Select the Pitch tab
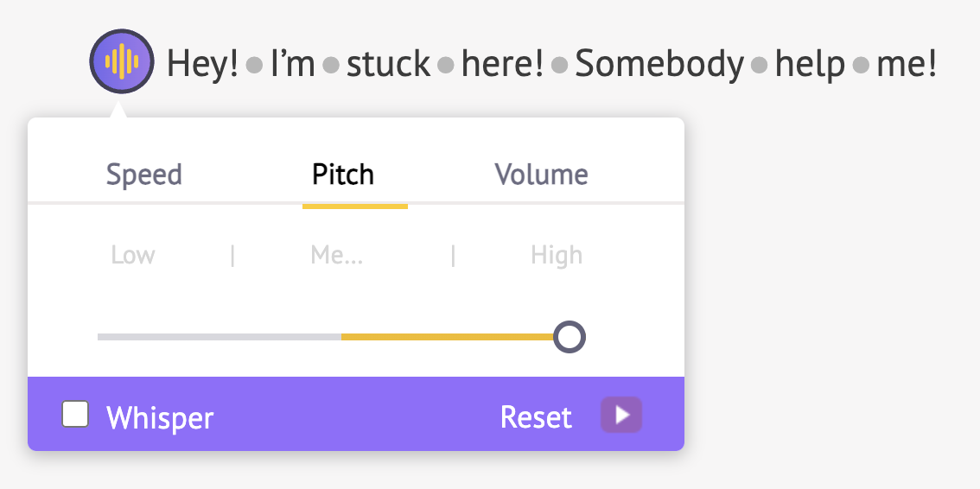This screenshot has width=980, height=489. tap(343, 175)
